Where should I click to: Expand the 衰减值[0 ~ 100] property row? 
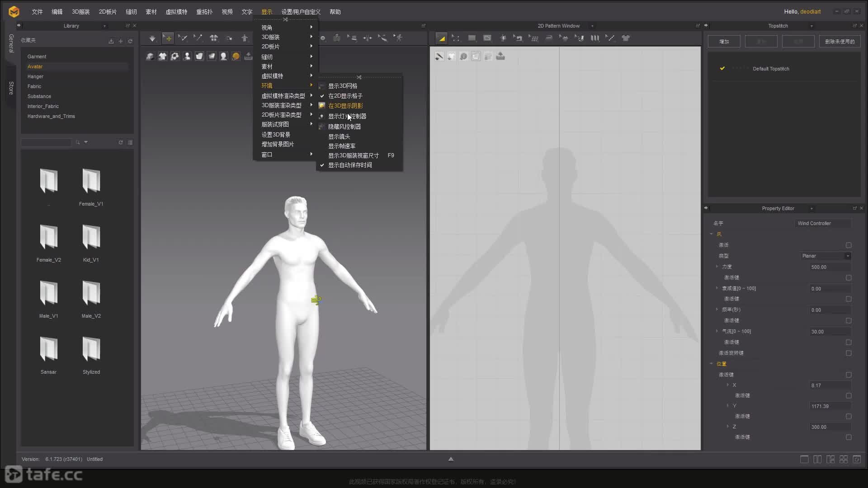click(717, 288)
